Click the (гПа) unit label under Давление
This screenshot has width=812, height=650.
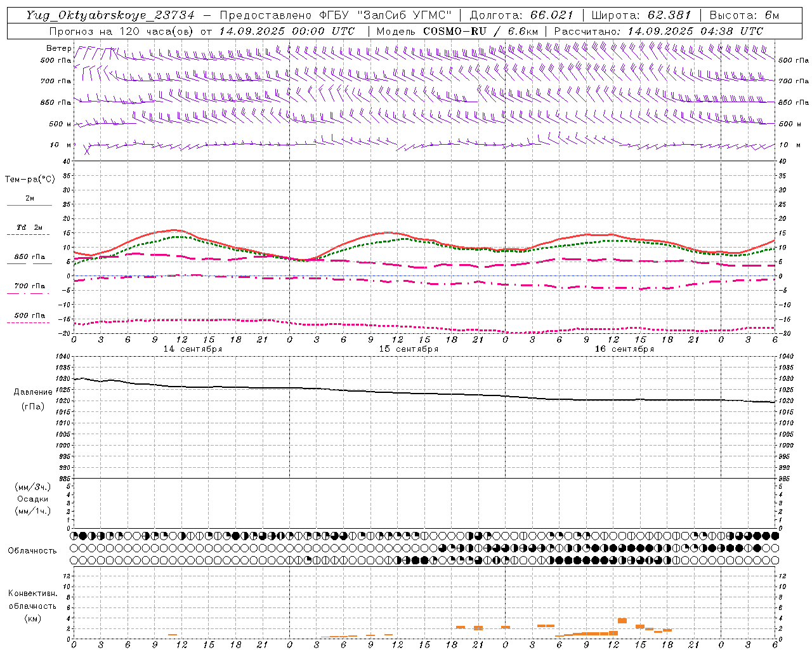click(x=33, y=406)
